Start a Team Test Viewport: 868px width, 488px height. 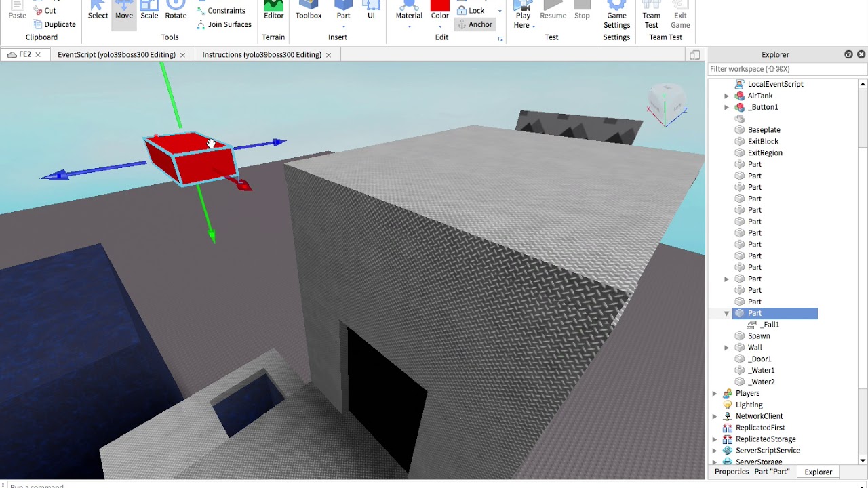(651, 15)
